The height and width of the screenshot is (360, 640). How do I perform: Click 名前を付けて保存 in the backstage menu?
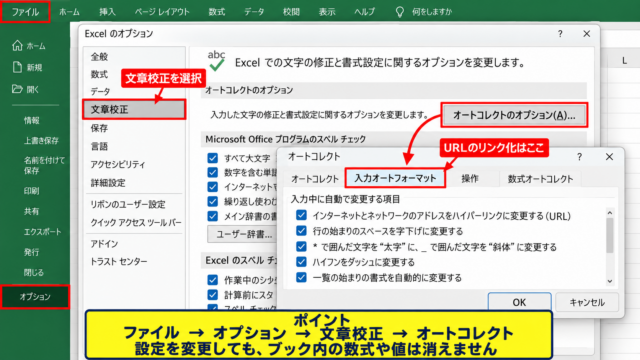(x=44, y=165)
